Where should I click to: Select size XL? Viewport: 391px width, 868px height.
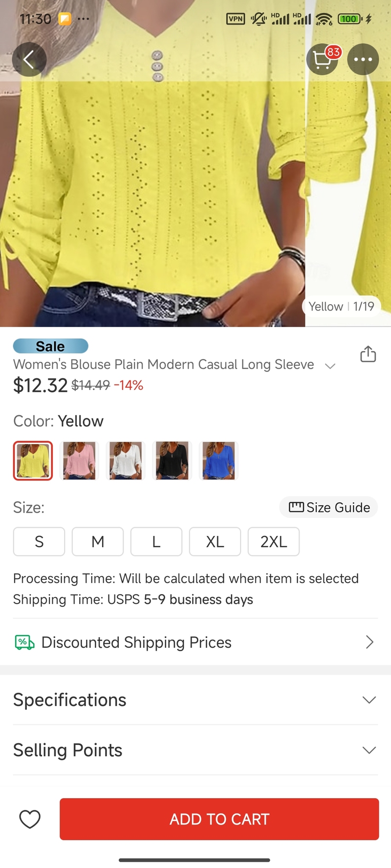point(215,541)
